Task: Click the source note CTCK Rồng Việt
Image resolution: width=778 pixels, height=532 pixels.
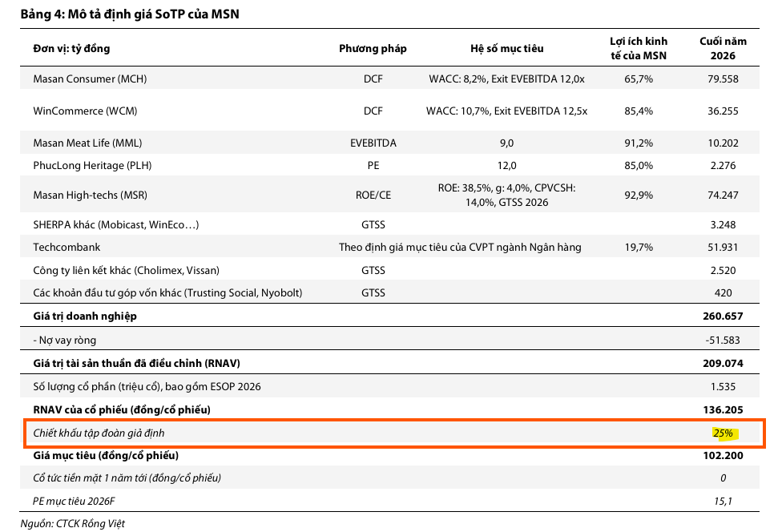Action: (72, 523)
